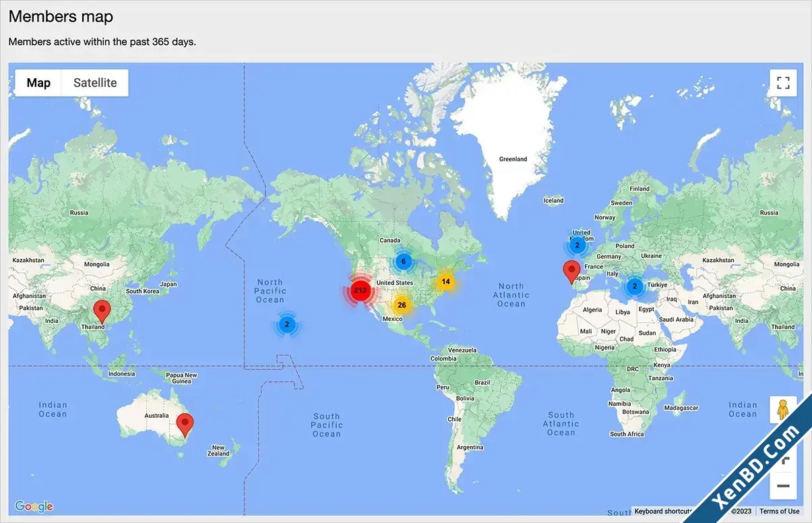Zoom out with the minus button

coord(783,485)
